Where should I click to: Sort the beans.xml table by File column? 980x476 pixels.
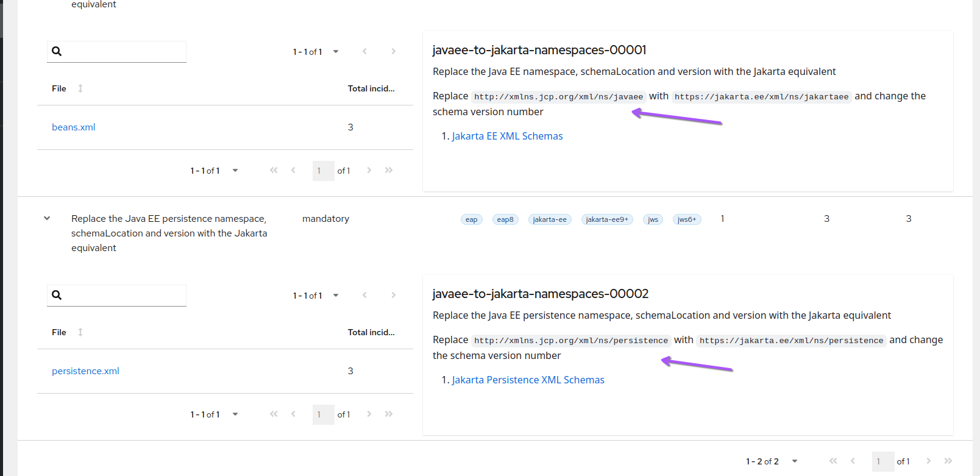(x=80, y=88)
